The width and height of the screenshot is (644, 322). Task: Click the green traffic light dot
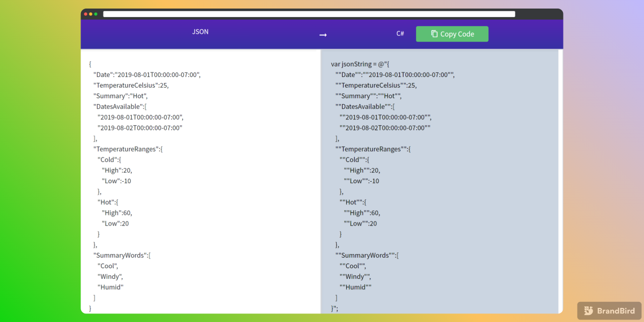96,14
